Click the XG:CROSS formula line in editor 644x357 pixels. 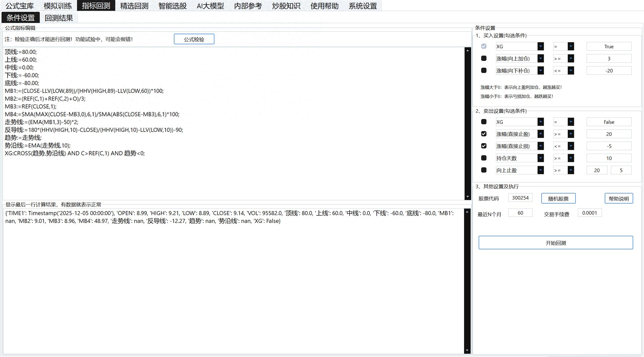[75, 153]
